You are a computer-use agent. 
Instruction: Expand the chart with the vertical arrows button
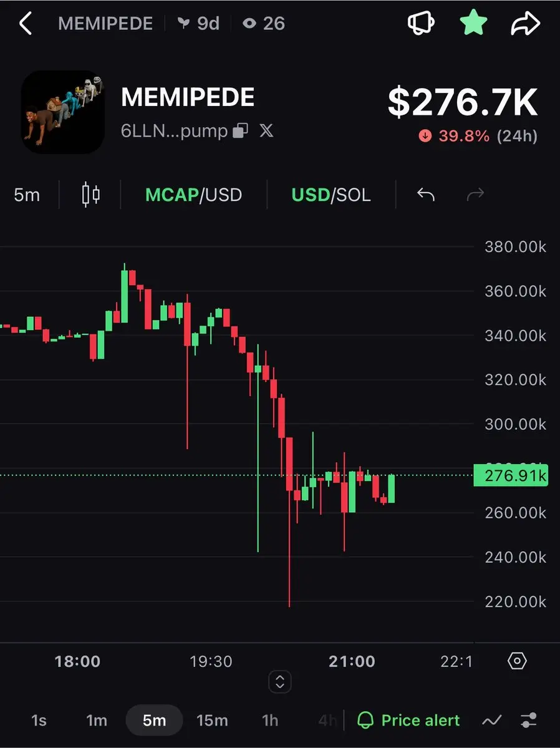point(280,682)
